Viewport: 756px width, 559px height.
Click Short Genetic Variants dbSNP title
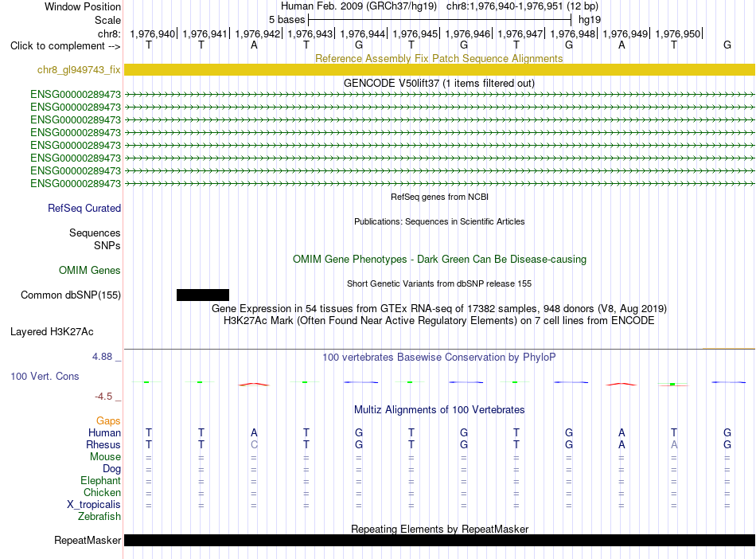coord(439,283)
